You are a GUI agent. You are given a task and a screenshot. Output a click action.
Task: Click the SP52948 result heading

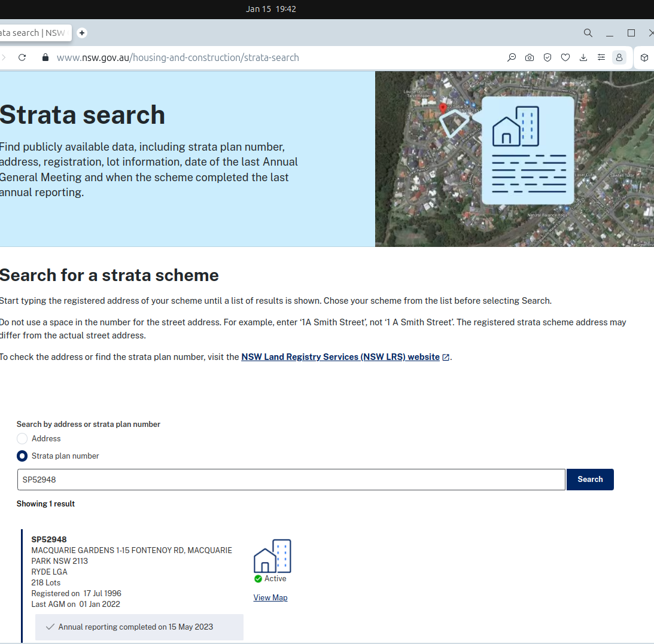(49, 539)
